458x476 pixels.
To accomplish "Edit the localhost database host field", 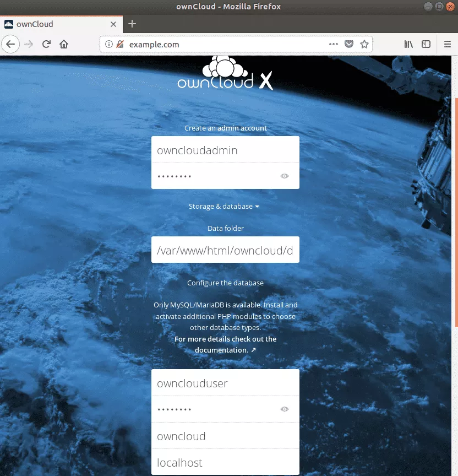I will point(225,462).
